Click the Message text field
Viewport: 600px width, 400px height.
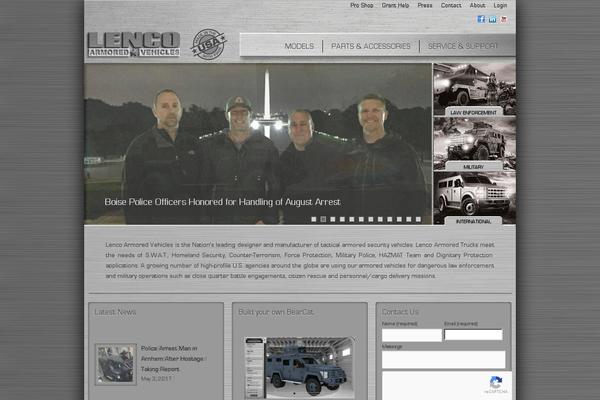(443, 360)
